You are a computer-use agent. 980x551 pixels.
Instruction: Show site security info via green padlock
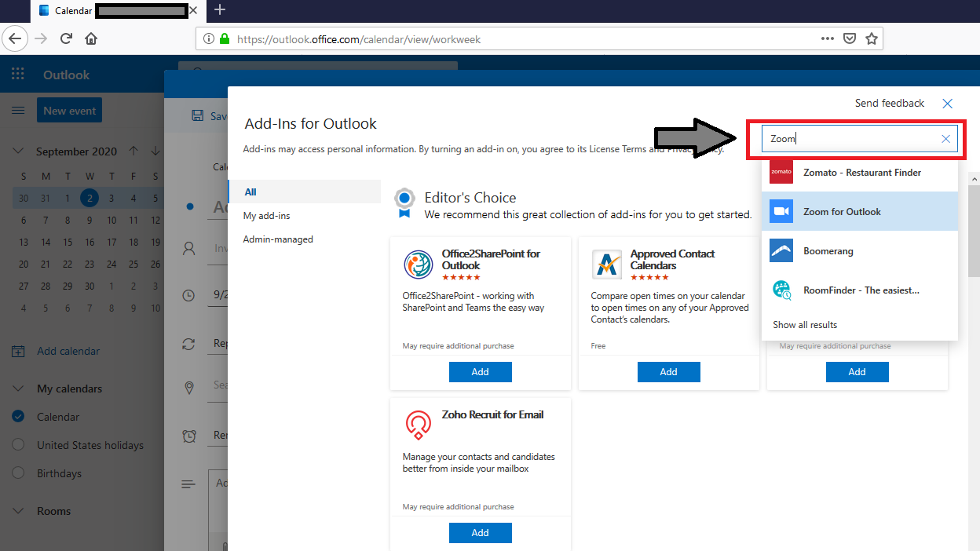(224, 38)
